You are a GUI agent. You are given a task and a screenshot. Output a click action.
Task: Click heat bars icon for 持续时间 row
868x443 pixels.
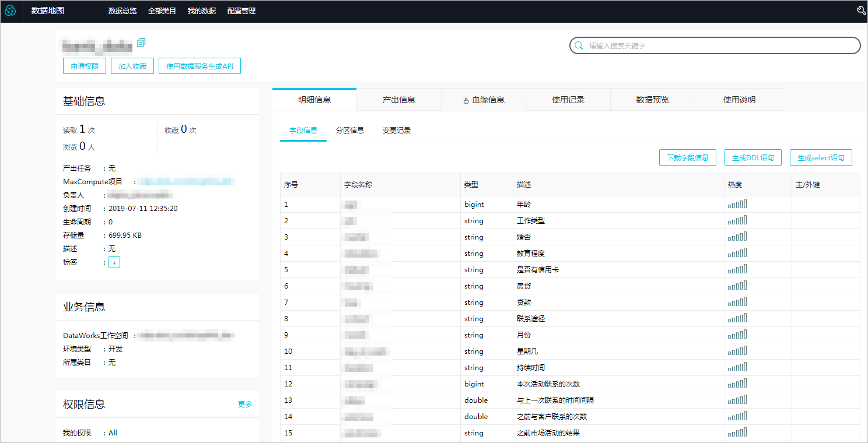(x=737, y=368)
